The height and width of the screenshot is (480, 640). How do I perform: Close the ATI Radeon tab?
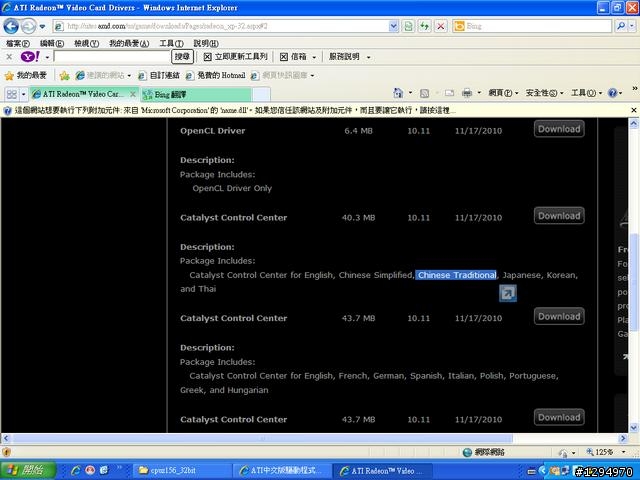tap(133, 94)
